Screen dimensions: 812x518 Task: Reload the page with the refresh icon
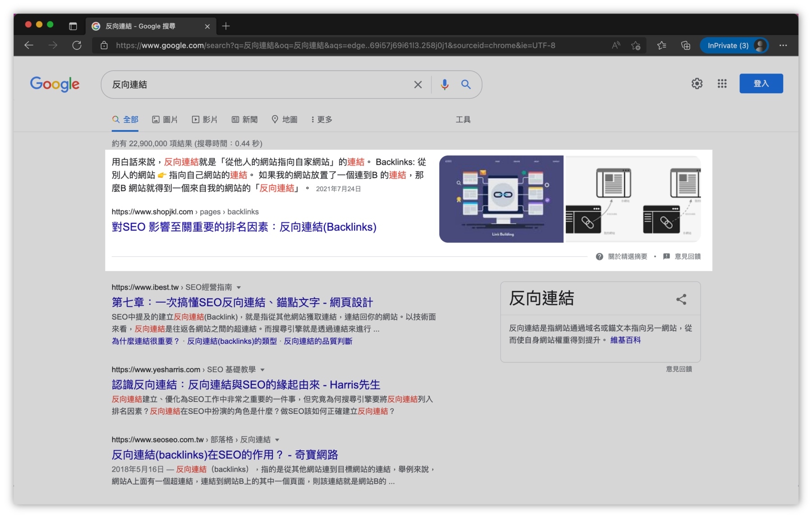pos(77,45)
